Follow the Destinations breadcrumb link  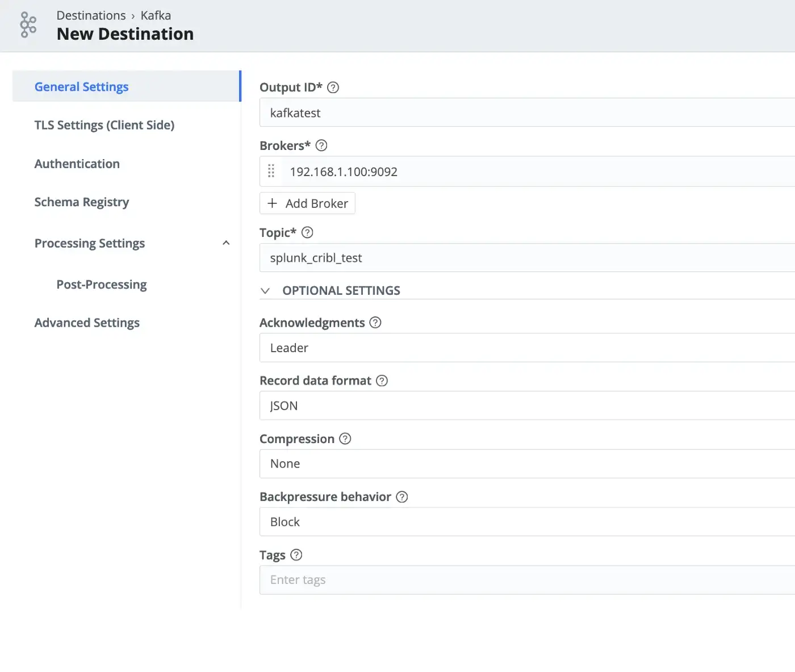pos(91,15)
